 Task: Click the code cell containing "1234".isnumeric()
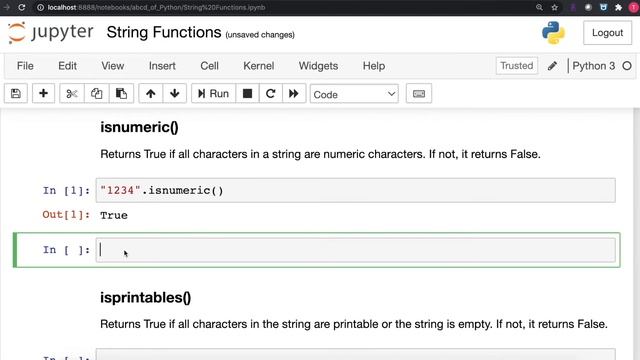tap(356, 190)
